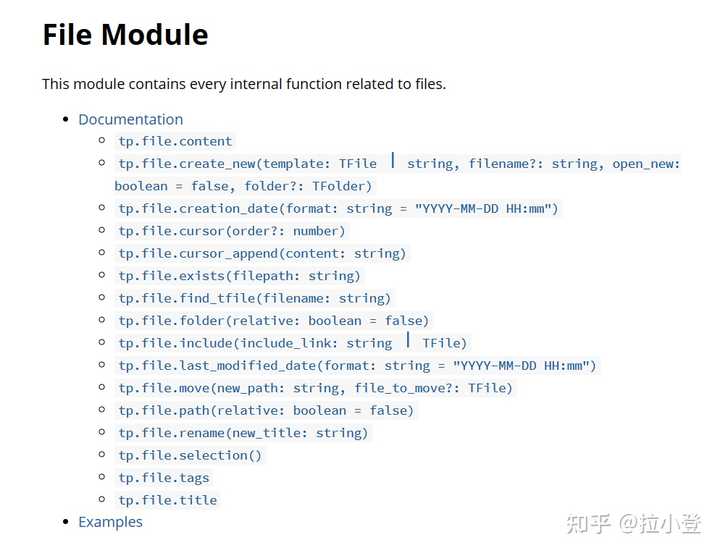720x553 pixels.
Task: Open the Examples link
Action: click(110, 522)
